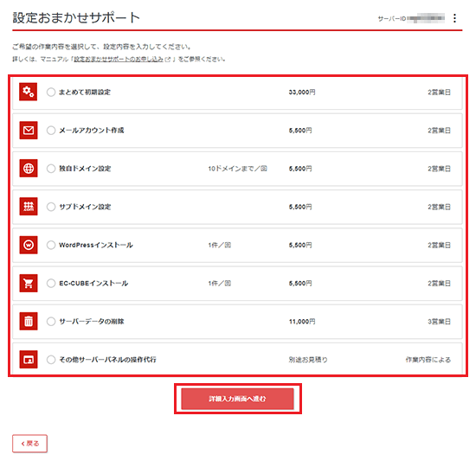Screen dimensions: 476x467
Task: Click the envelope icon for メールアカウント作成
Action: (29, 131)
